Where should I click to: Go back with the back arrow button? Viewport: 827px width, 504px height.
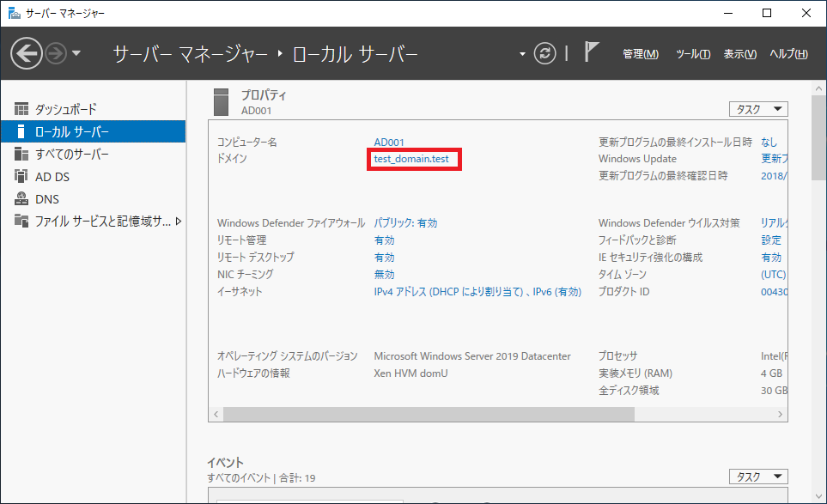click(27, 53)
